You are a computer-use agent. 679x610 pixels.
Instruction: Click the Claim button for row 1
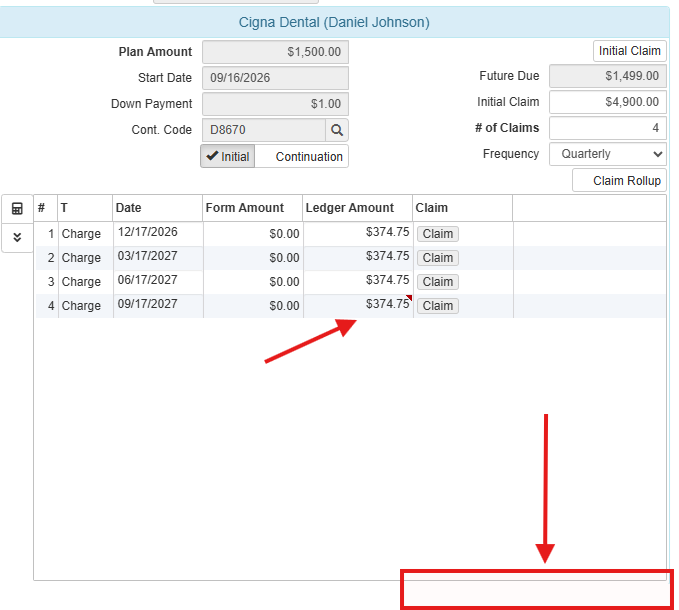[438, 234]
